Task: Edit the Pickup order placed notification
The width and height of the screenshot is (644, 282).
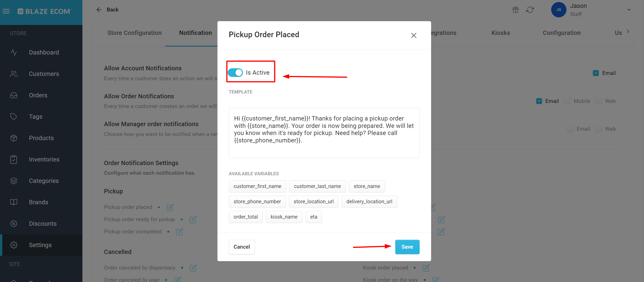Action: click(x=170, y=207)
